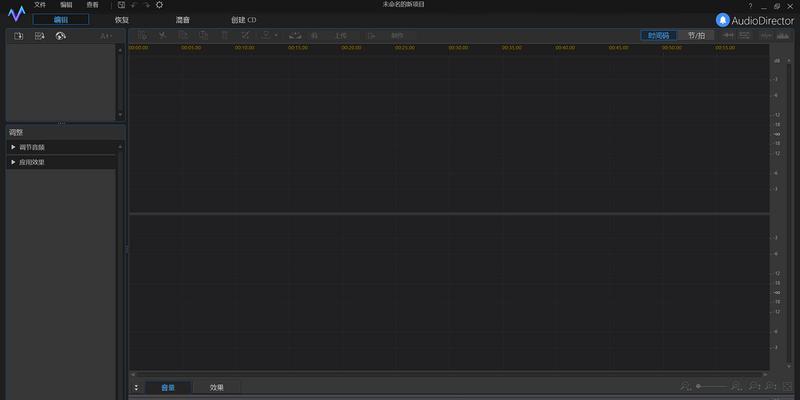
Task: Click the save project icon
Action: 121,5
